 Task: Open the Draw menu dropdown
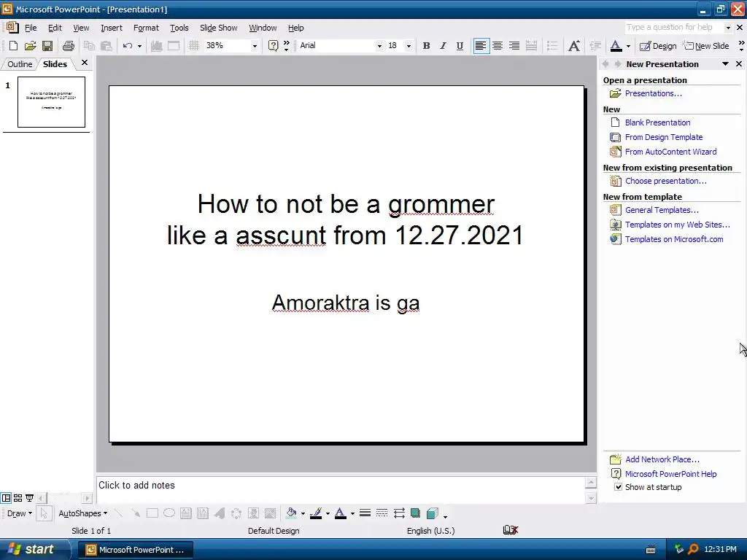tap(20, 513)
